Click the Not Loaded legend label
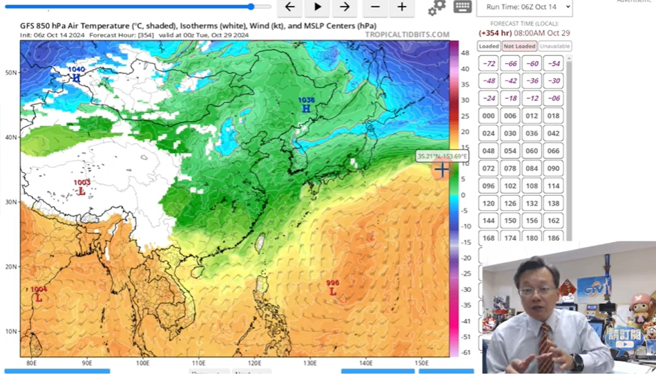The image size is (656, 374). (x=519, y=46)
